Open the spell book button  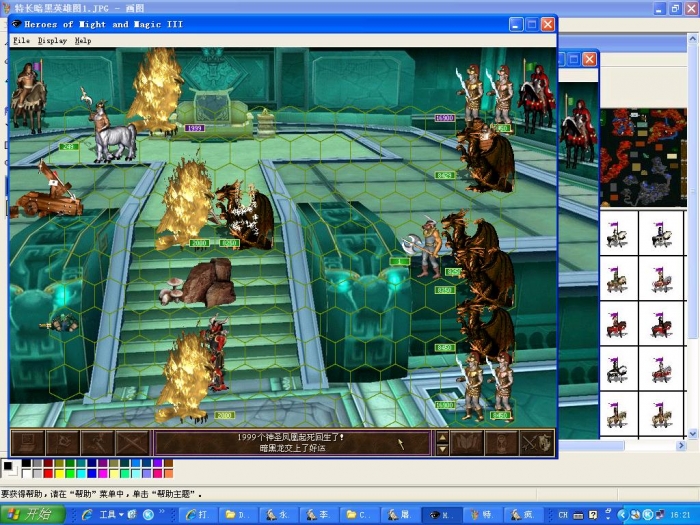pos(467,443)
